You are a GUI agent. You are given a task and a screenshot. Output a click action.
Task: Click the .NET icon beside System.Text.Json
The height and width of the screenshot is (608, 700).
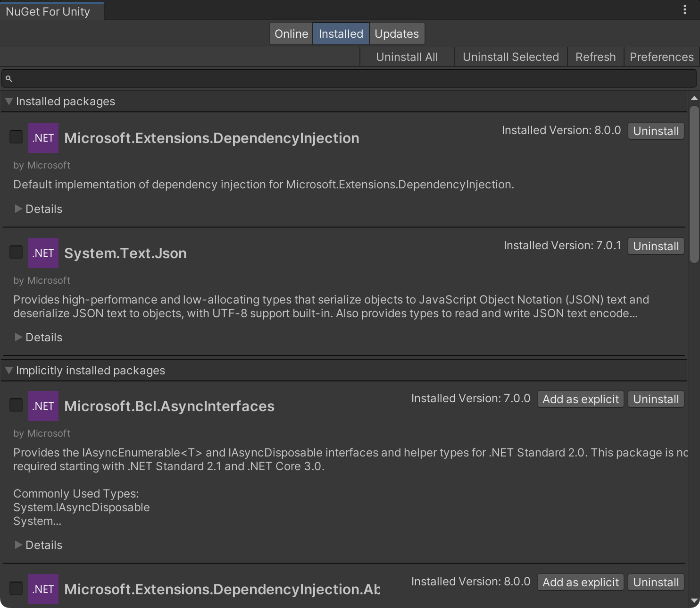click(43, 253)
